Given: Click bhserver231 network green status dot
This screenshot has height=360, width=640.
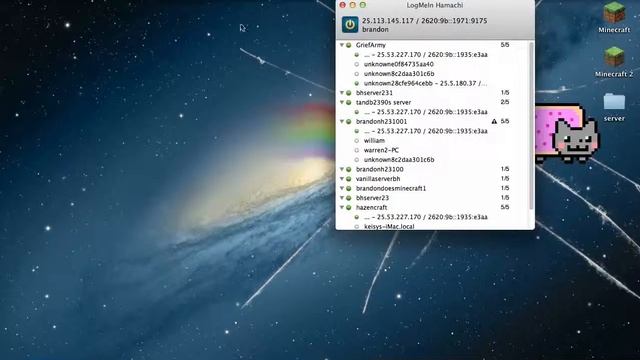Looking at the screenshot, I should point(349,93).
